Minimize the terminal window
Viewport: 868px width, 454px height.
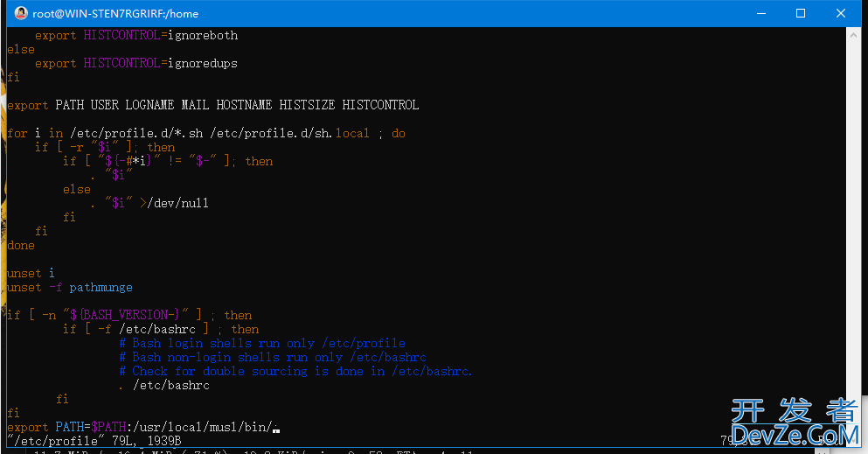[x=761, y=13]
